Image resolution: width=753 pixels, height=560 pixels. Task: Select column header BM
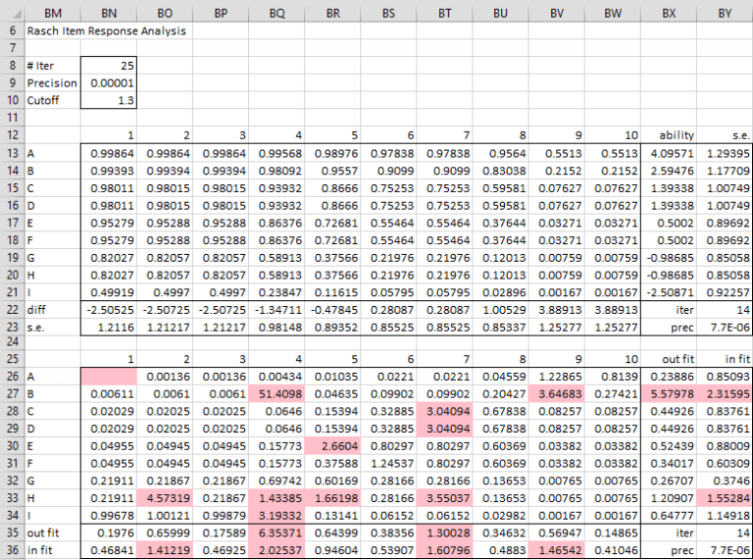[52, 13]
